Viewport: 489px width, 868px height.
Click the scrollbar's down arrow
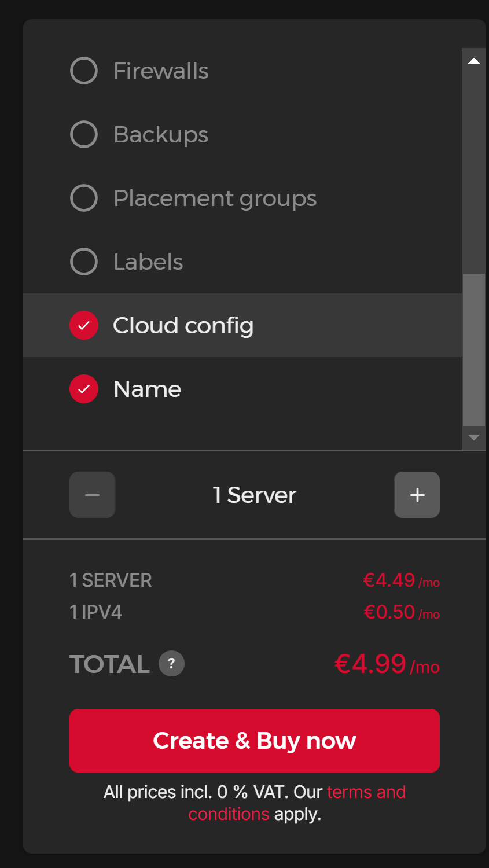point(474,437)
